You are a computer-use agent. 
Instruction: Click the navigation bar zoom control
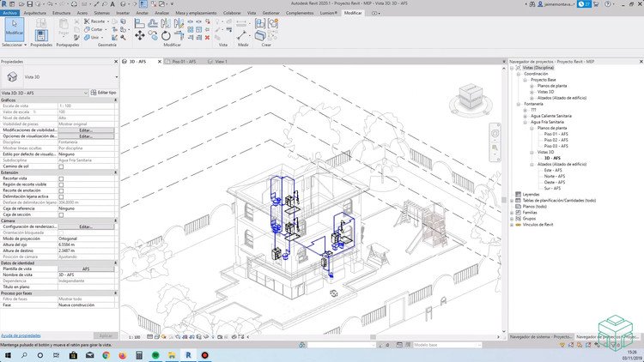[x=493, y=148]
